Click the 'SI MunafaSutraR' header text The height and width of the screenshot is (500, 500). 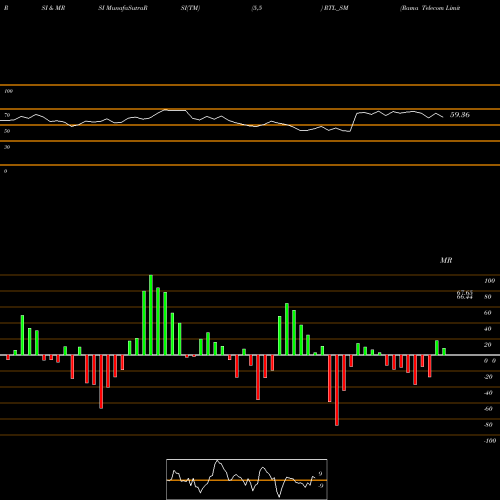coord(123,8)
